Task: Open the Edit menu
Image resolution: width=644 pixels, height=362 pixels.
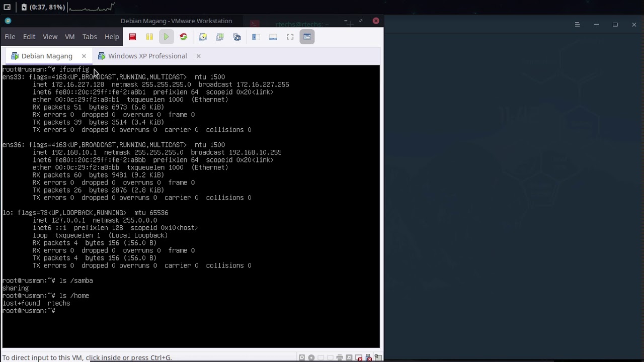Action: click(x=29, y=37)
